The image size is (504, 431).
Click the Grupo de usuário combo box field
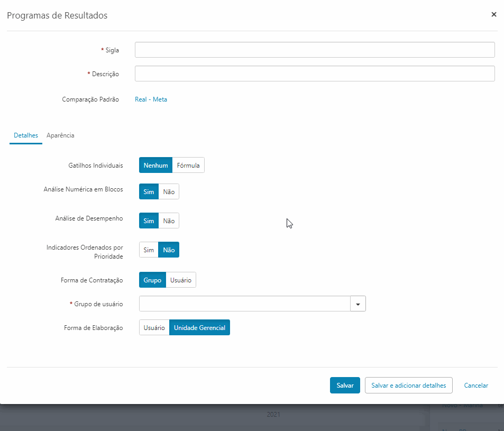pos(245,304)
